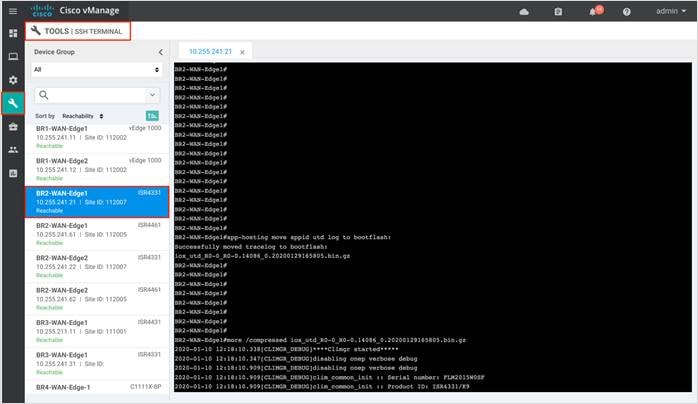The image size is (698, 404).
Task: Click the 'Climgr started' log line
Action: tap(286, 349)
